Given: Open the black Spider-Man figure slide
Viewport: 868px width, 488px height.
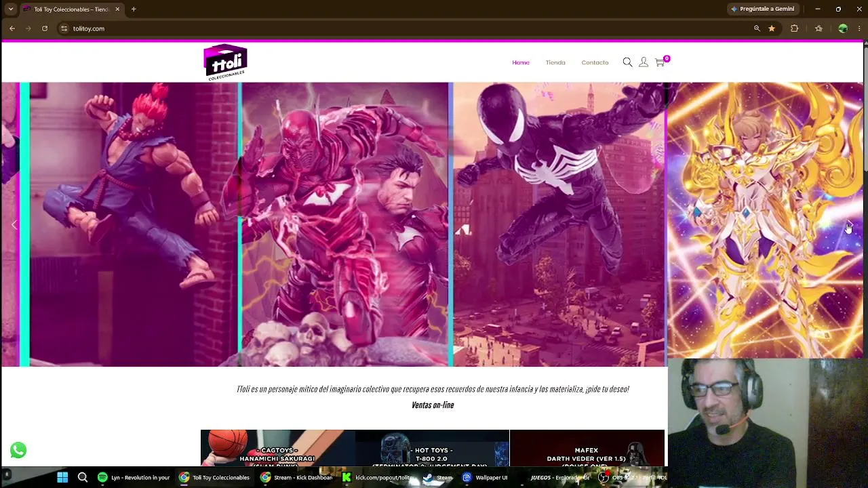Looking at the screenshot, I should (x=559, y=224).
